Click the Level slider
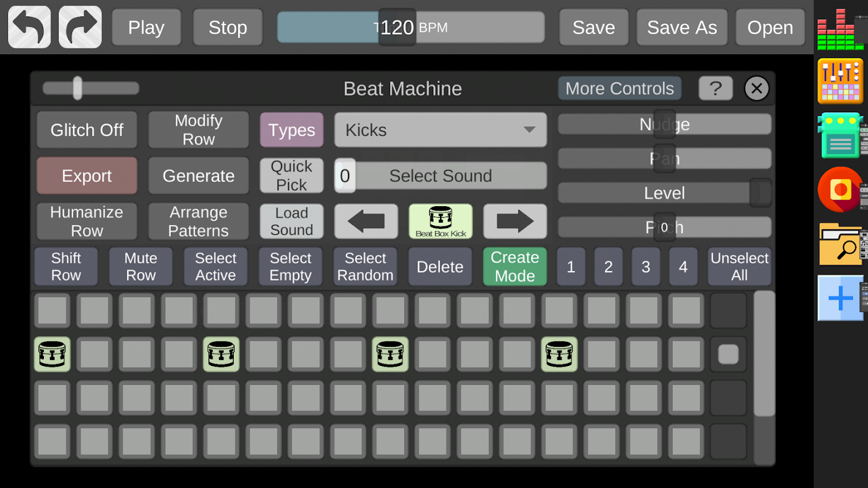The image size is (868, 488). tap(665, 193)
